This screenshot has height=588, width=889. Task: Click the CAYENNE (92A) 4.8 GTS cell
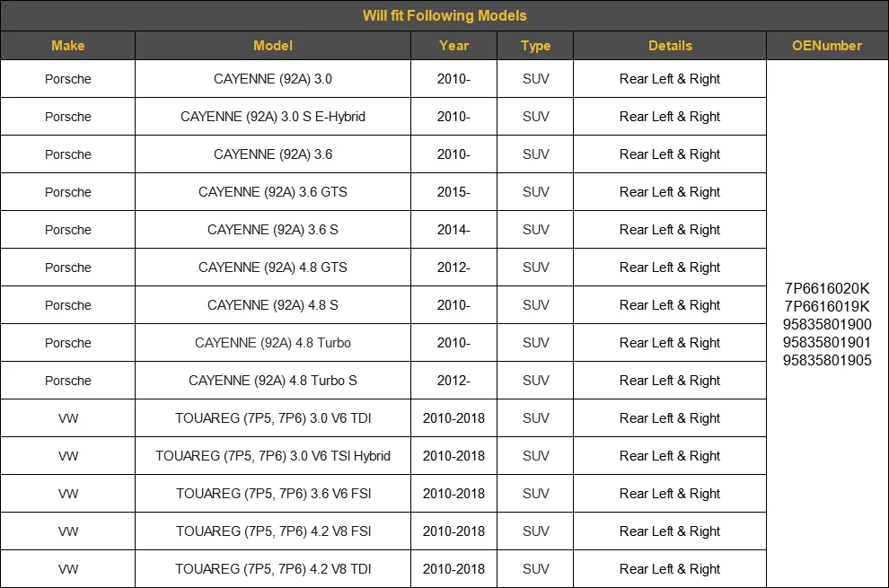tap(273, 267)
